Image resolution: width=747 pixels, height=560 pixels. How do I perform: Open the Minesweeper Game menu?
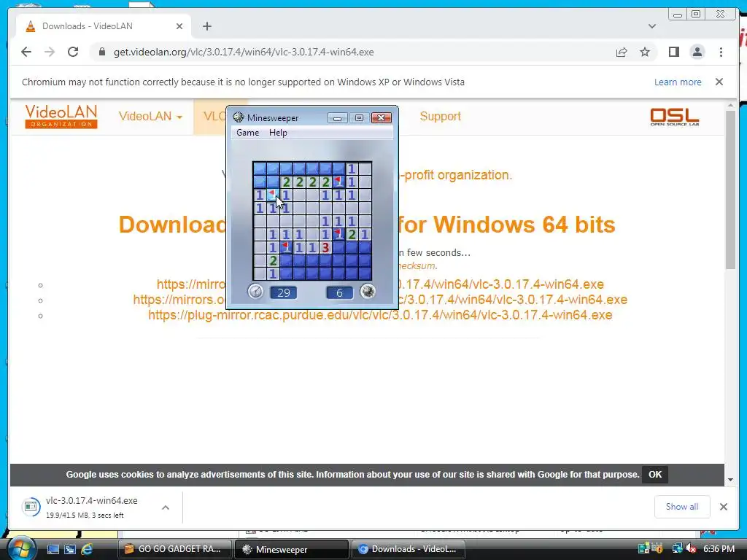[248, 133]
